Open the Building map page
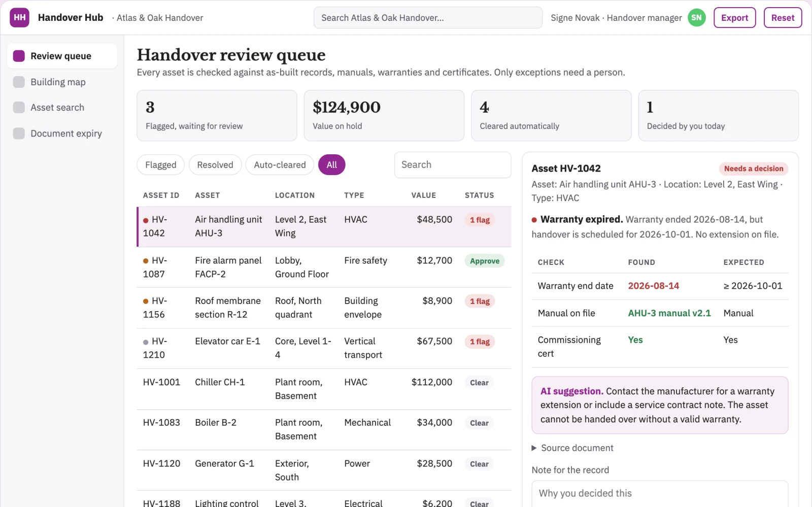 62,82
